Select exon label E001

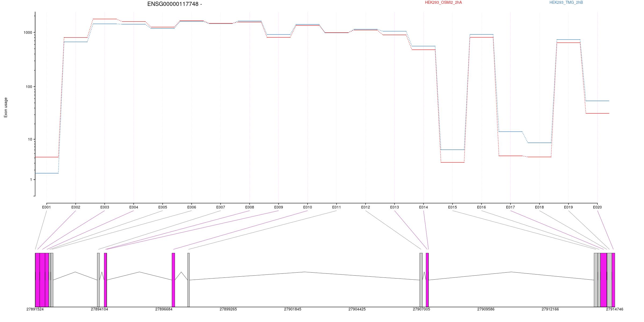46,207
